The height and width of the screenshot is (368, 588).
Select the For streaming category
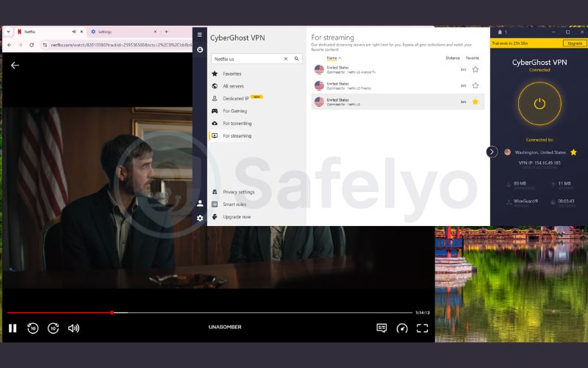[x=237, y=135]
